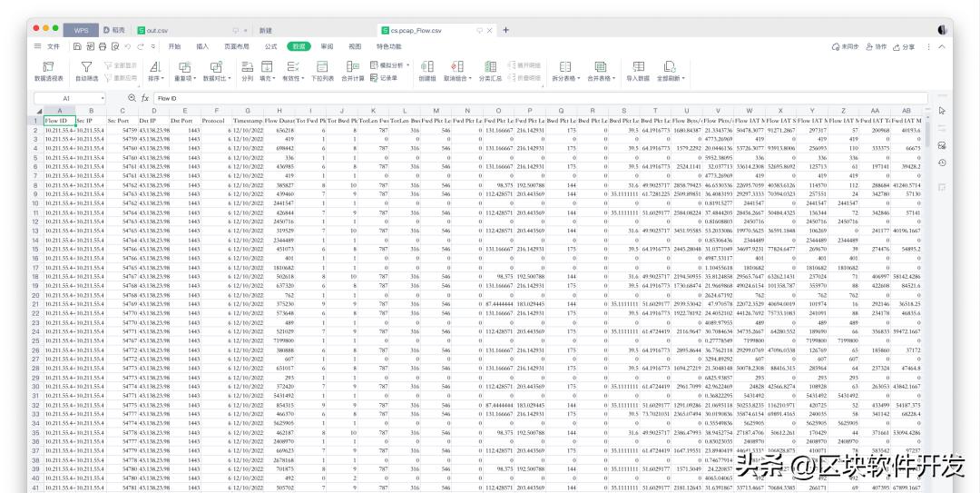The height and width of the screenshot is (493, 980).
Task: Expand the 重复项 duplicates dropdown
Action: [184, 78]
